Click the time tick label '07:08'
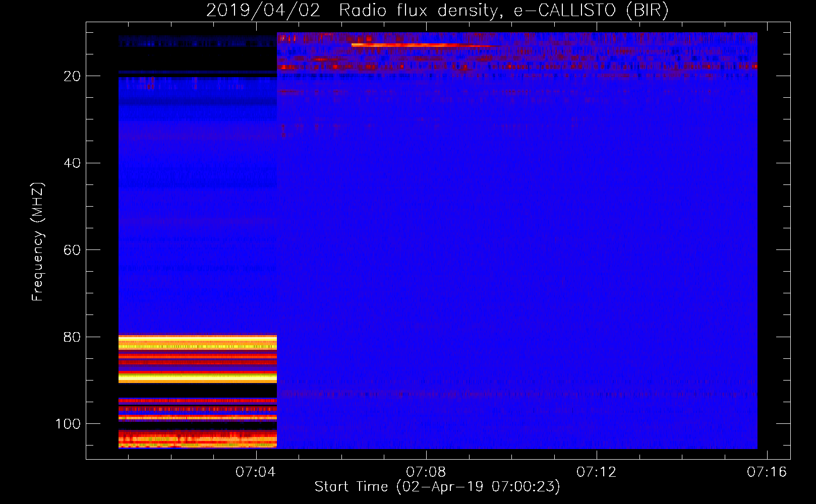Viewport: 816px width, 504px height. (x=426, y=472)
